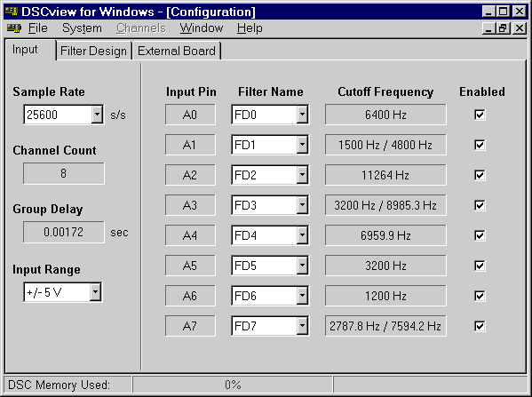
Task: Toggle Enabled checkbox for input pin A7
Action: click(x=480, y=326)
